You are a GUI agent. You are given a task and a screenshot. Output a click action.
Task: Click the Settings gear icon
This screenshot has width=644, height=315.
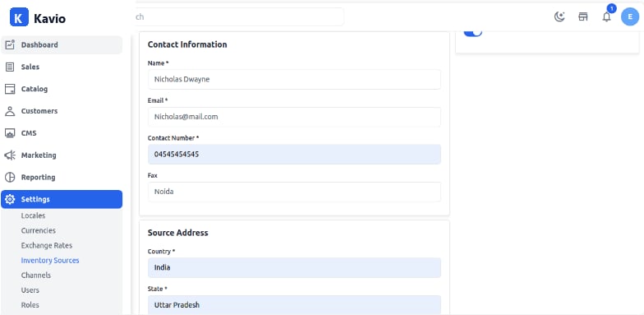(x=10, y=199)
